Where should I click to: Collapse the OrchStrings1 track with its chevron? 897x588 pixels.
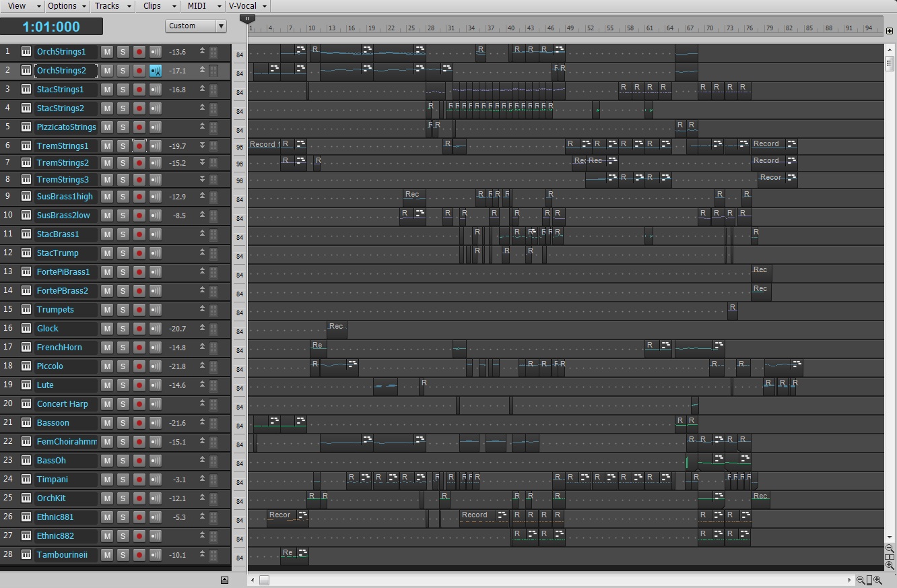[x=202, y=52]
